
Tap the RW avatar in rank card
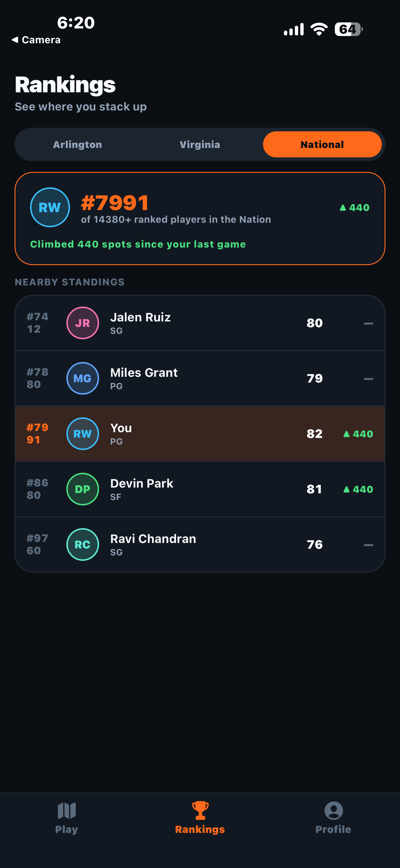[x=50, y=207]
